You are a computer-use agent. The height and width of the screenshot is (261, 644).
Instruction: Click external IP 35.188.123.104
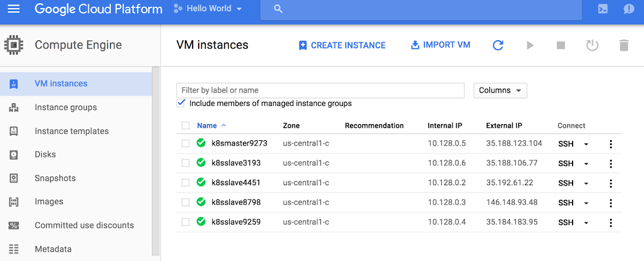(x=514, y=143)
